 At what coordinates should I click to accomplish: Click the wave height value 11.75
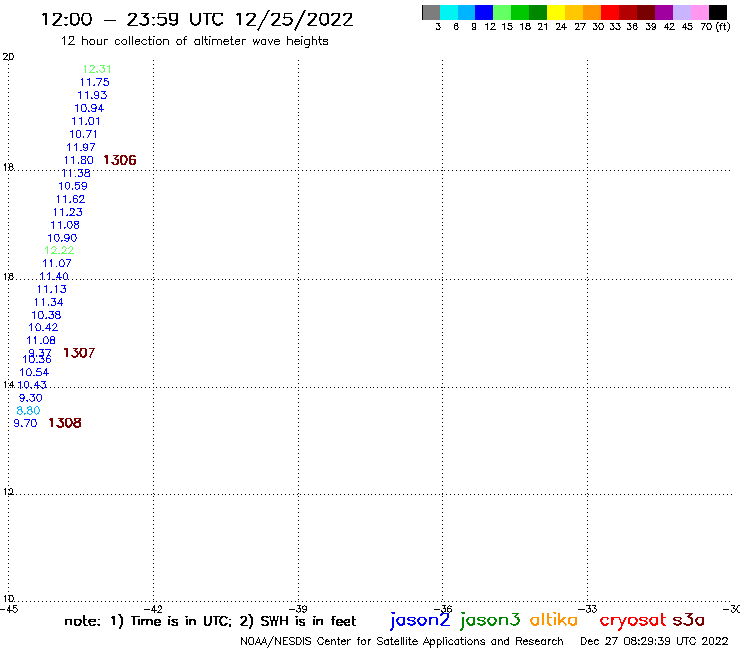[x=94, y=82]
